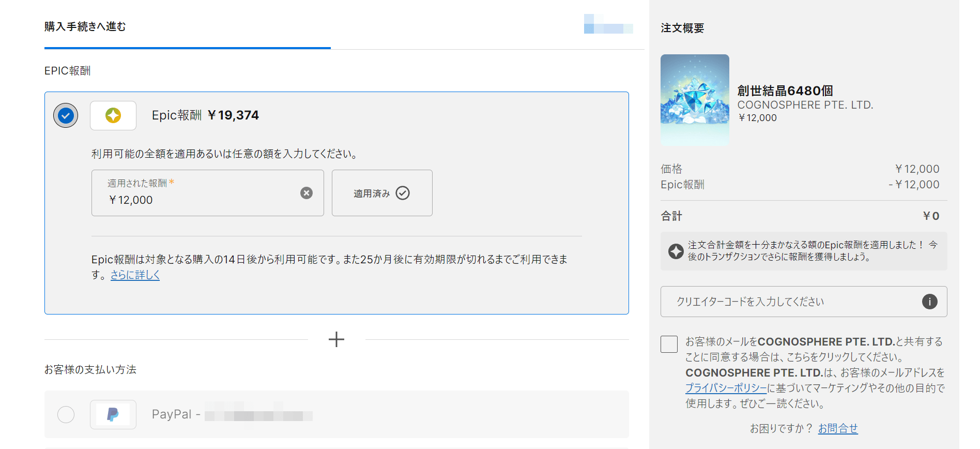
Task: Click the info icon in creator code field
Action: pos(930,302)
